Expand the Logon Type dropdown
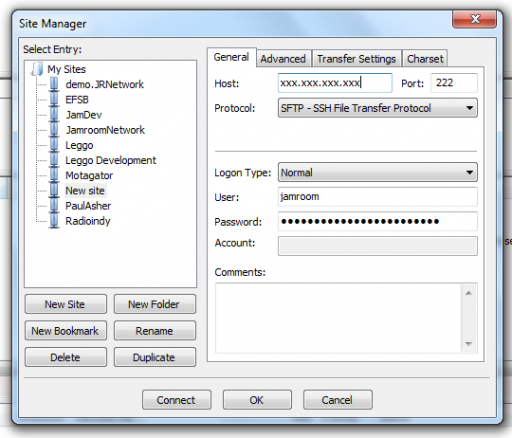Screen dimensions: 512x438 [x=377, y=172]
